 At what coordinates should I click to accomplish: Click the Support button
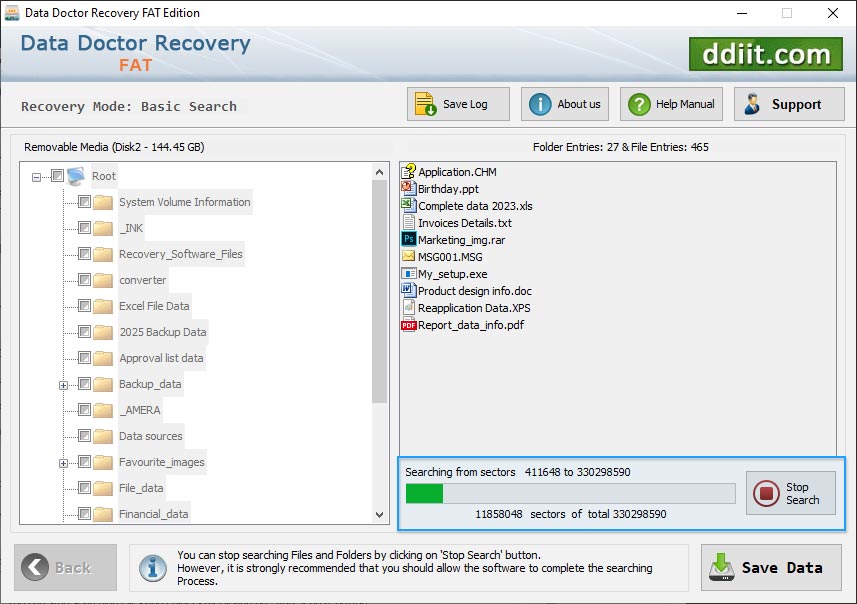[789, 103]
